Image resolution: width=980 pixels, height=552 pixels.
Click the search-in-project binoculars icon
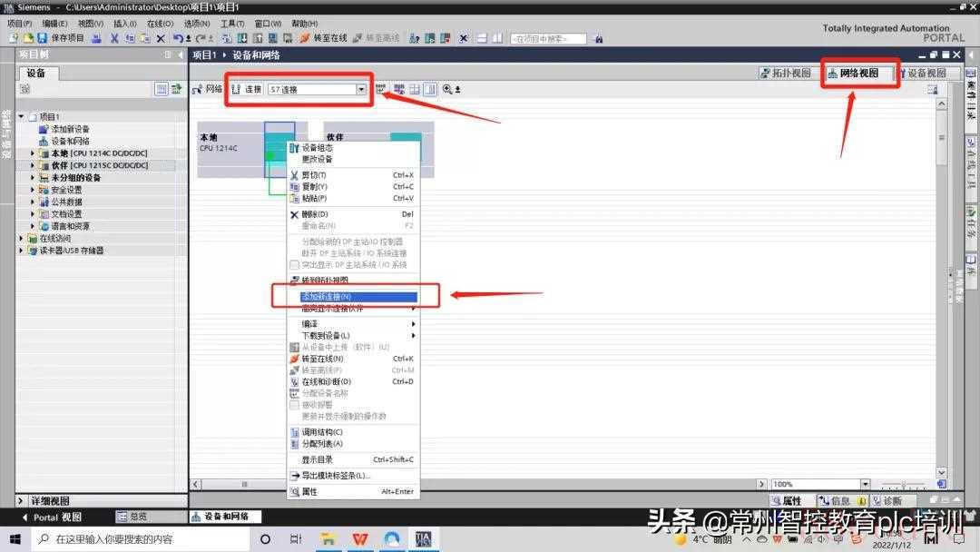point(598,39)
